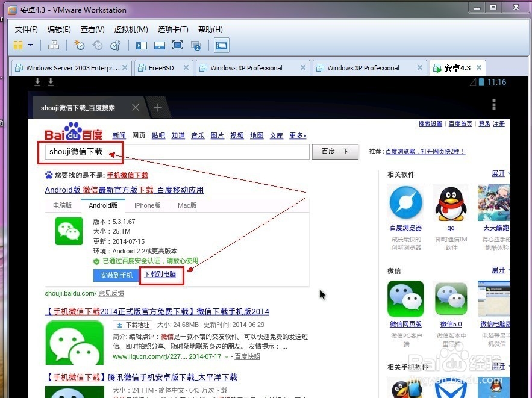
Task: Click the green WeChat app icon
Action: [69, 231]
